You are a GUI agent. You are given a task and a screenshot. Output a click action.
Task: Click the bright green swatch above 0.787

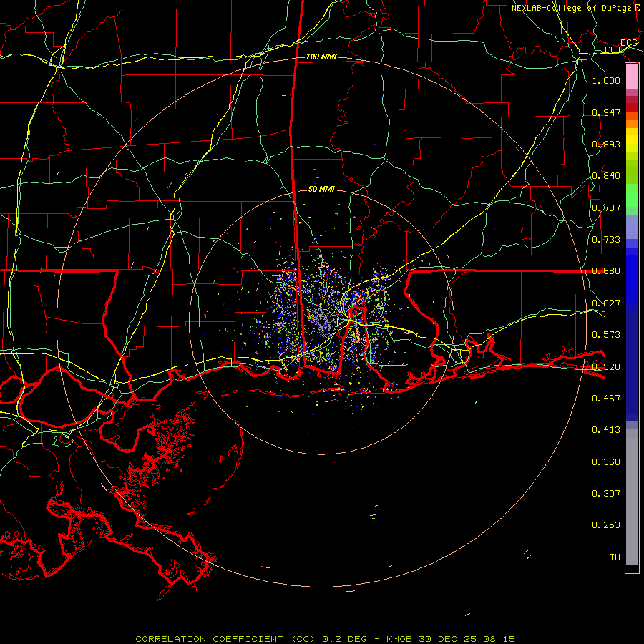(x=632, y=195)
